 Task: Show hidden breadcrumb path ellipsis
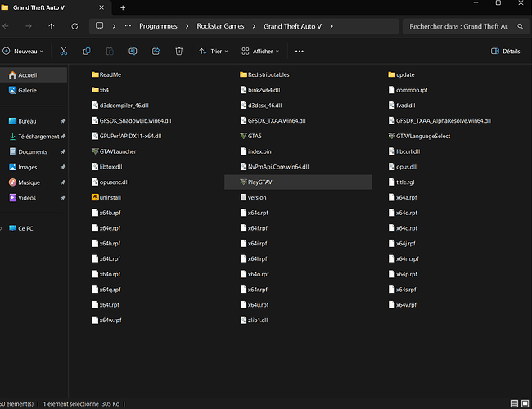tap(128, 26)
